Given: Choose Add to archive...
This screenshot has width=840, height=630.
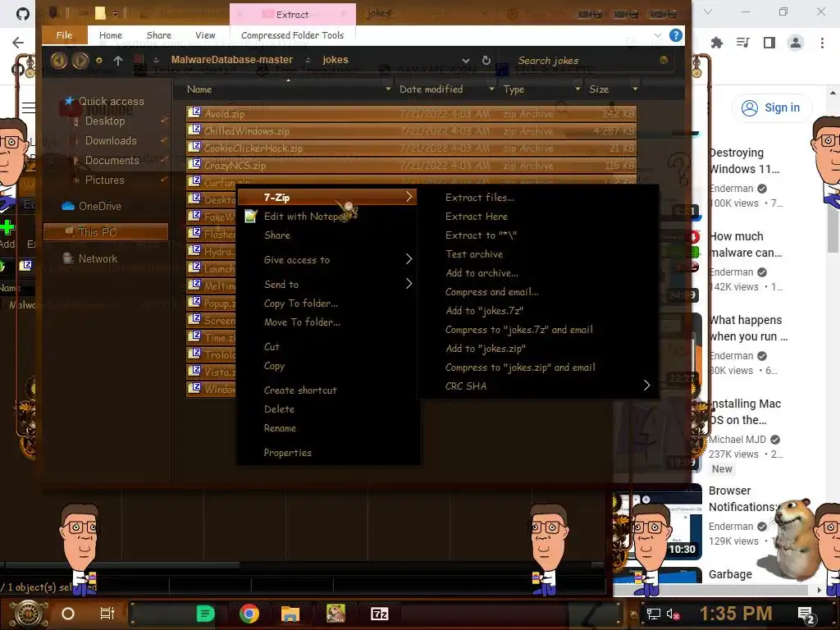Looking at the screenshot, I should [482, 273].
